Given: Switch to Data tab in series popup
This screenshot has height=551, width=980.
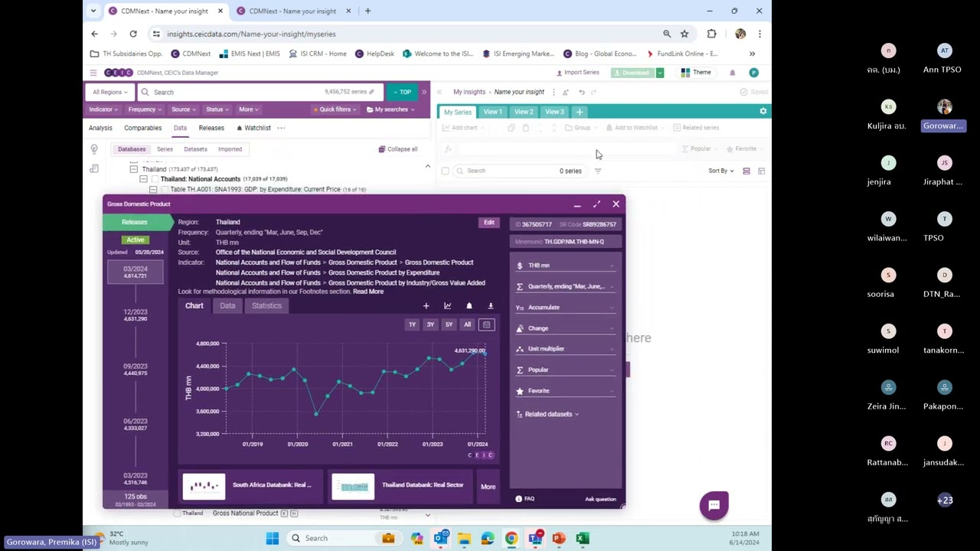Looking at the screenshot, I should pos(227,306).
